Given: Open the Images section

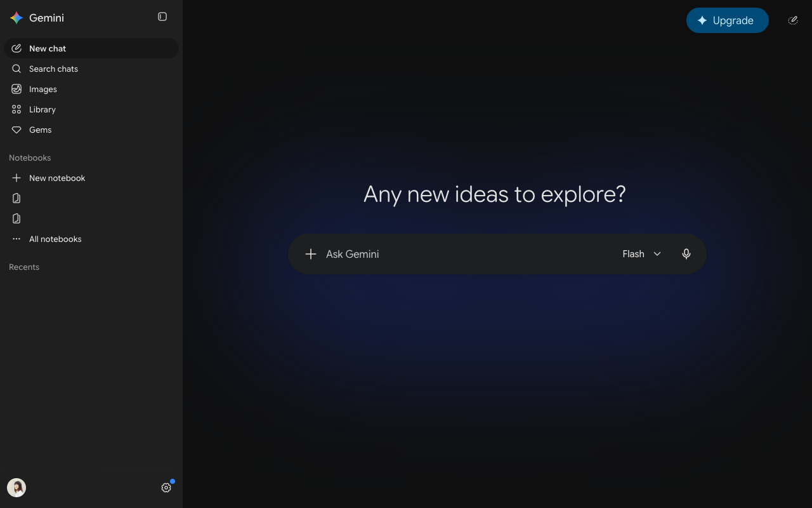Looking at the screenshot, I should (x=91, y=89).
